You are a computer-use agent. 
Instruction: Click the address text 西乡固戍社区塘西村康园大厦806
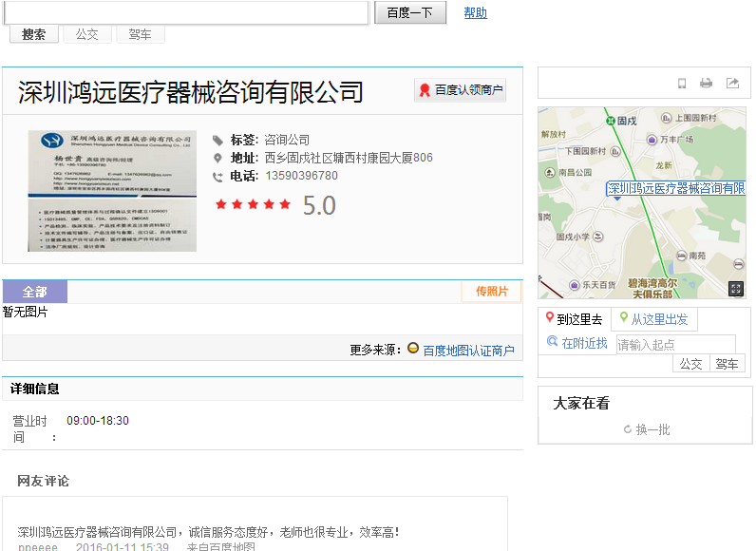pos(349,158)
